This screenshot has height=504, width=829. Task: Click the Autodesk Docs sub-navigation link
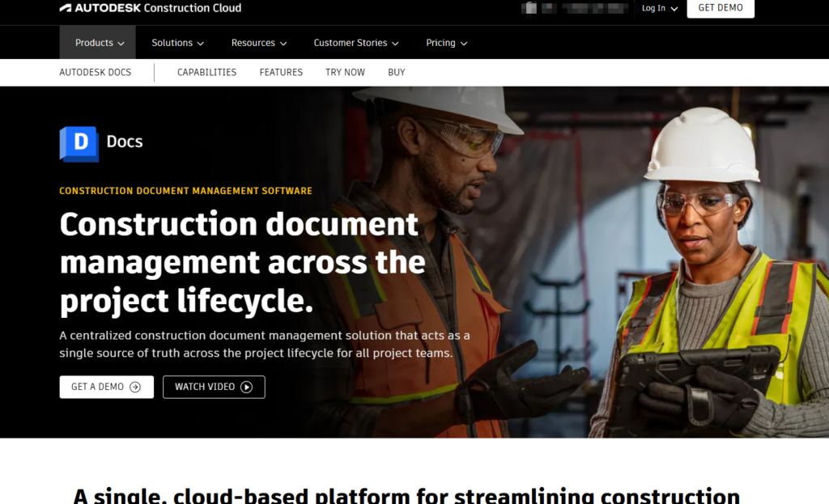point(95,72)
